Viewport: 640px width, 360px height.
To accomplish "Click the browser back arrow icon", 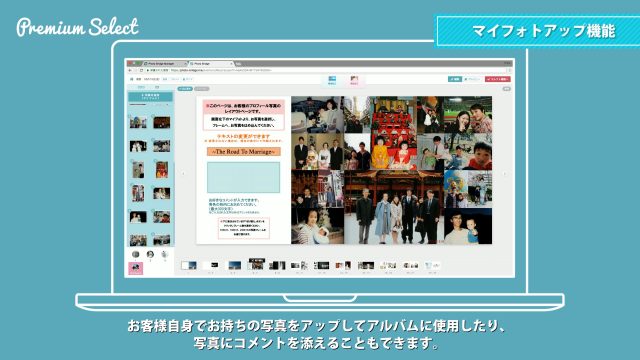I will pyautogui.click(x=130, y=70).
